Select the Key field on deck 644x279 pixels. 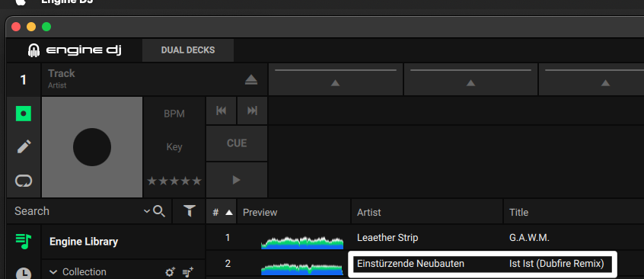click(174, 147)
